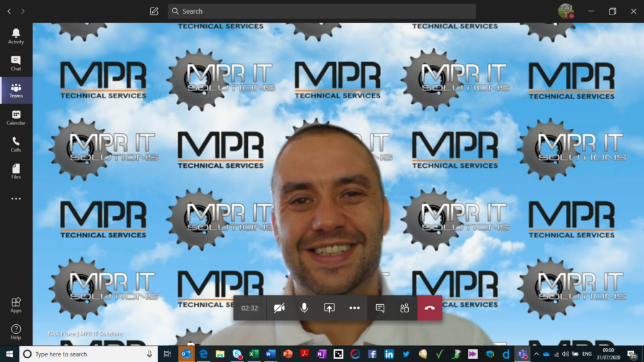Open Skype from the taskbar
This screenshot has height=362, width=644.
[237, 354]
